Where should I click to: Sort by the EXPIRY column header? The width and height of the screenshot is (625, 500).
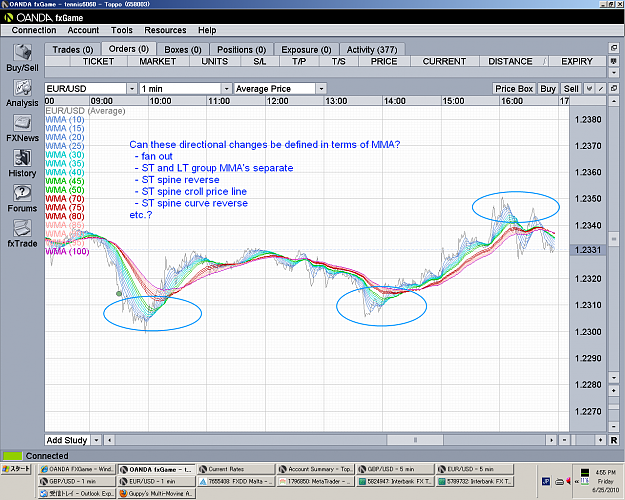tap(577, 61)
